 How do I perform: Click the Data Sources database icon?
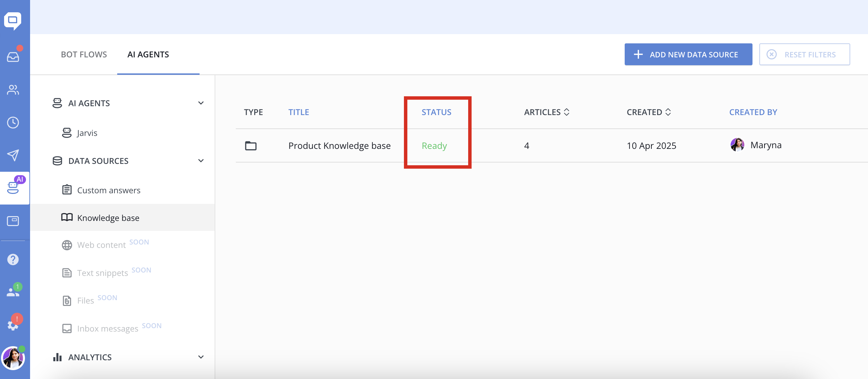pyautogui.click(x=57, y=161)
